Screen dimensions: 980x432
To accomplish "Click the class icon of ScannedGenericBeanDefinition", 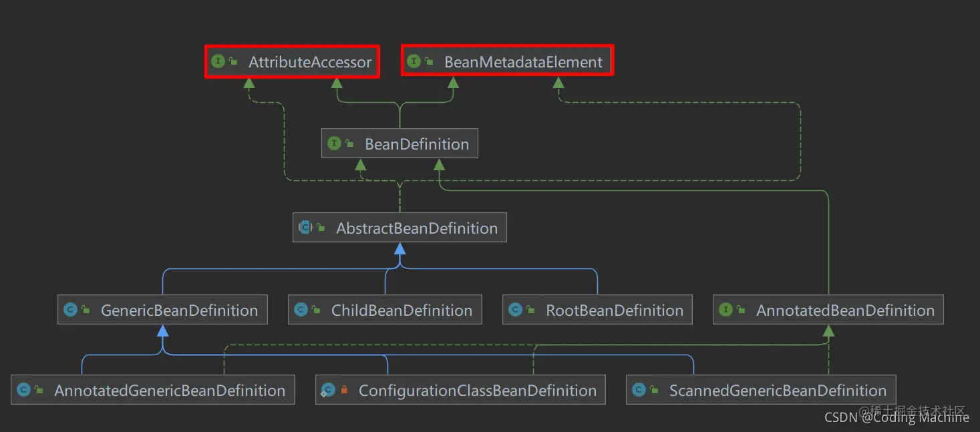I will pos(639,390).
